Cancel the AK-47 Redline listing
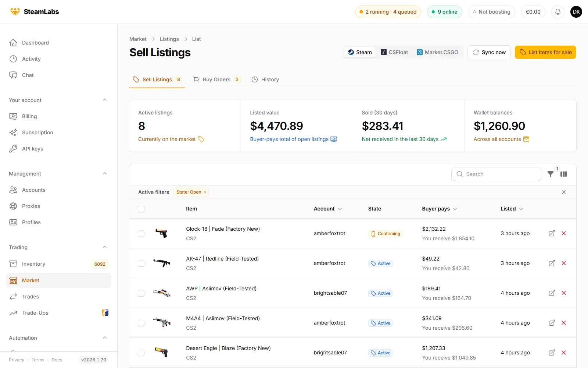Viewport: 588px width, 368px height. point(564,263)
